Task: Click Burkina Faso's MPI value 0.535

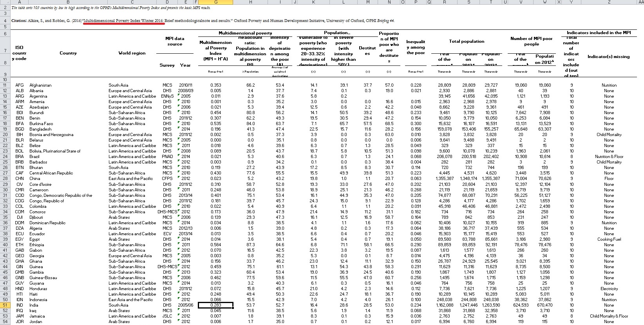Action: 215,123
